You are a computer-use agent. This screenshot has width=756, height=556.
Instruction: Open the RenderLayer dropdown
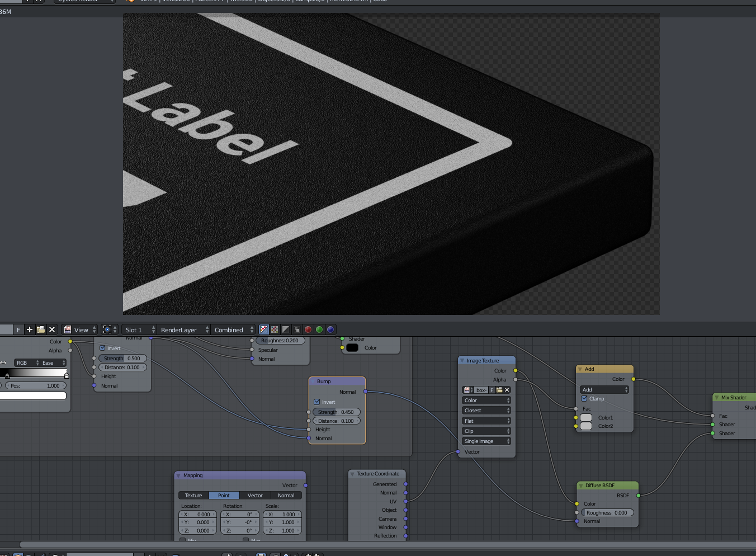coord(184,329)
